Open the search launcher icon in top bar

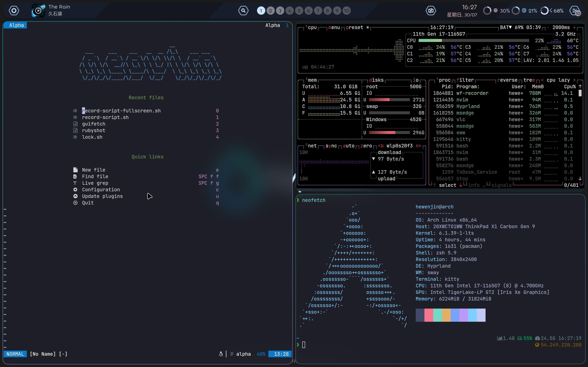point(243,10)
